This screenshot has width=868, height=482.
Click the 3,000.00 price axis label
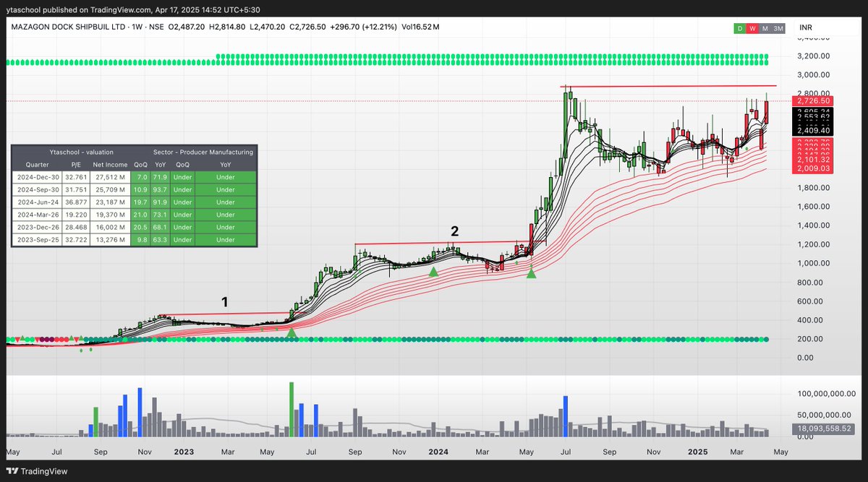(x=813, y=74)
